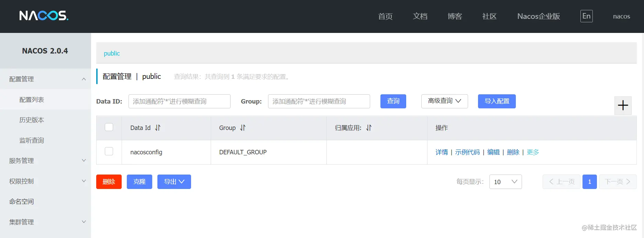Viewport: 644px width, 238px height.
Task: Open 文档 in top navigation
Action: point(420,16)
